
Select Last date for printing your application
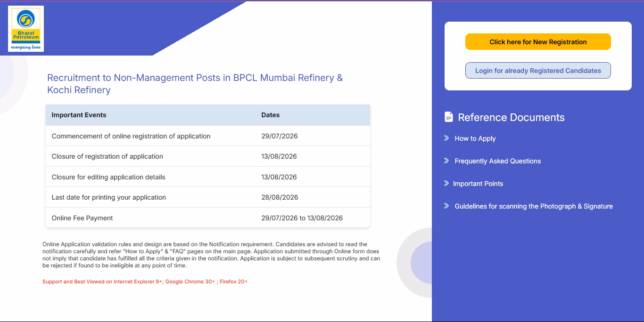tap(109, 197)
